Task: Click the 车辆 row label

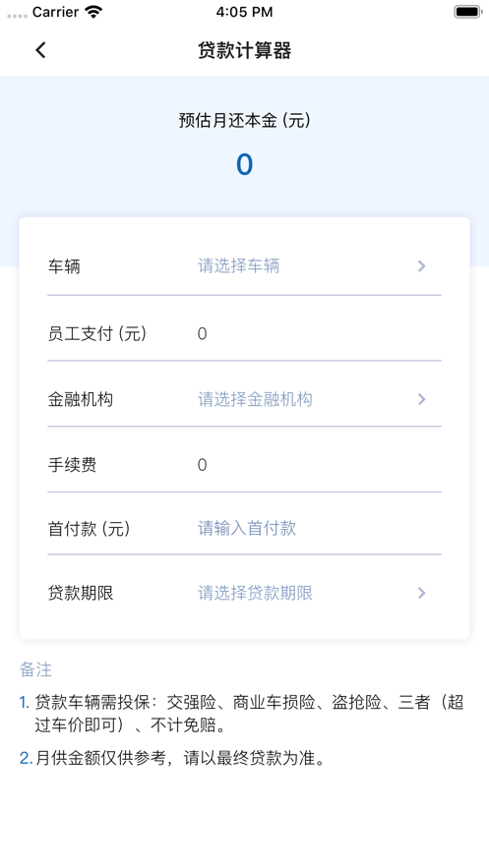Action: [64, 266]
